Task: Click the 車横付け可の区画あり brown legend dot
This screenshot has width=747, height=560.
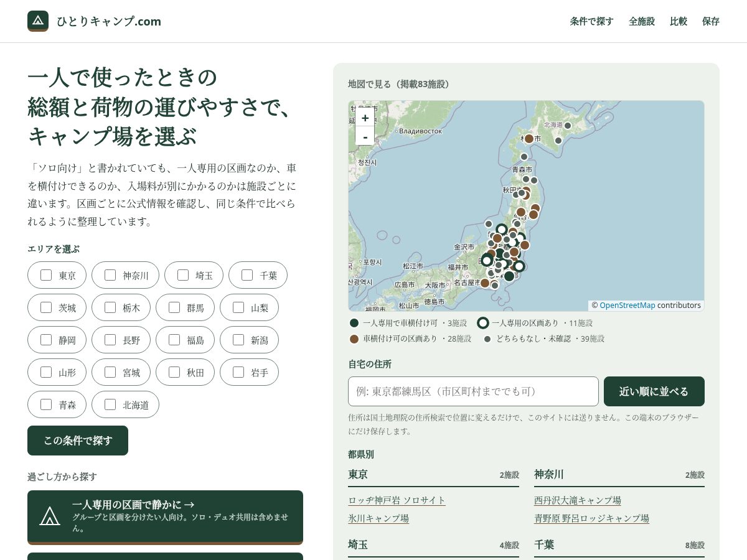Action: (354, 339)
